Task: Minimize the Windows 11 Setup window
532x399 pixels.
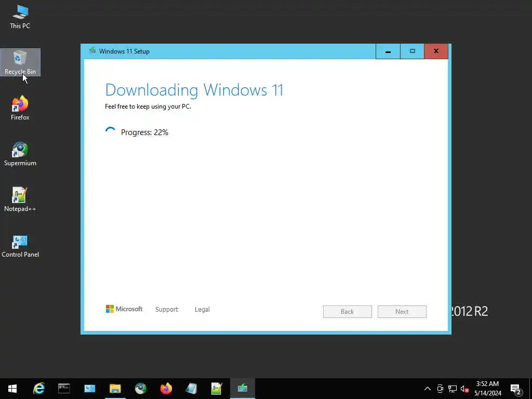Action: tap(388, 51)
